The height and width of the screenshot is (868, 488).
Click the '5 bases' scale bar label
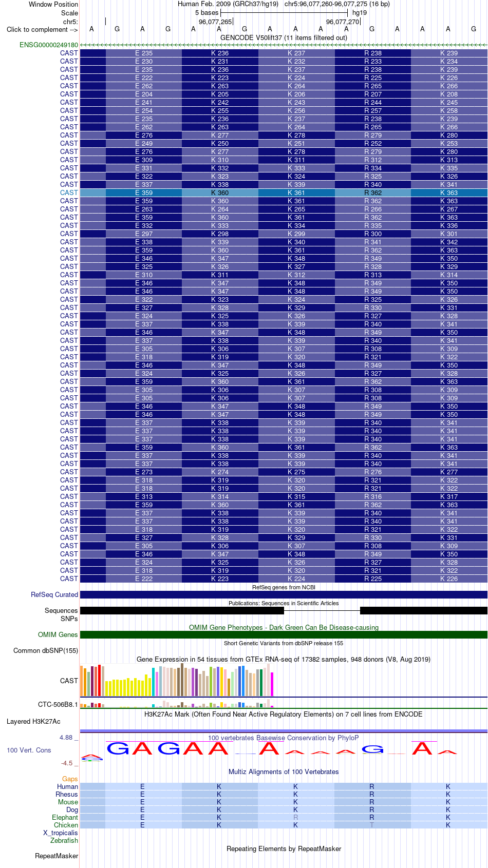(207, 13)
